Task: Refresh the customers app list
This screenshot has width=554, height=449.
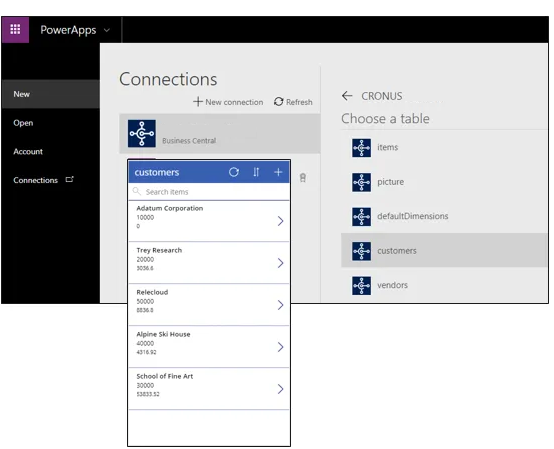Action: tap(234, 172)
